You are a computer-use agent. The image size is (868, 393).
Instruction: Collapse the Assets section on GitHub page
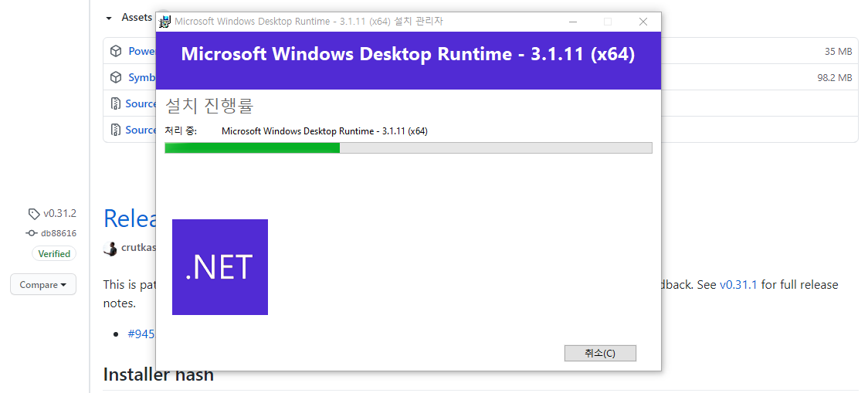(x=108, y=18)
